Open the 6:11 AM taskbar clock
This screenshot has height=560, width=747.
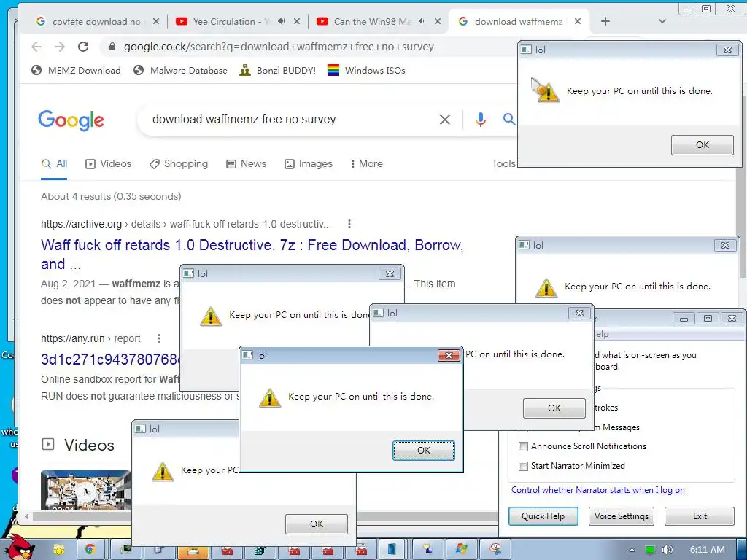coord(707,550)
